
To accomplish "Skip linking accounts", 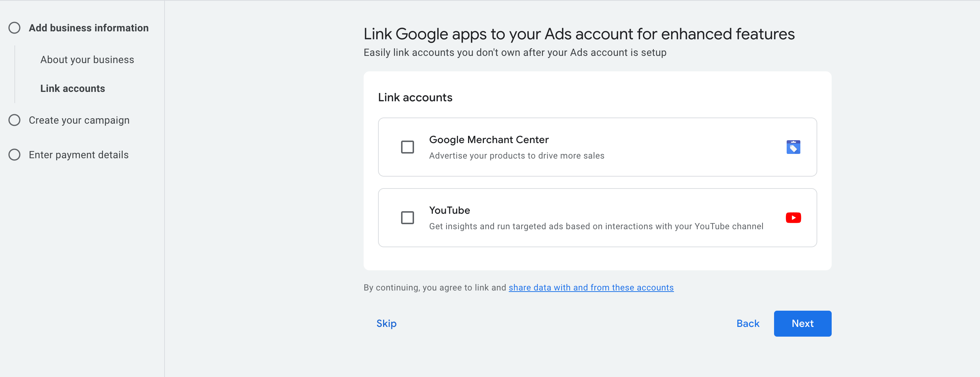I will click(386, 323).
